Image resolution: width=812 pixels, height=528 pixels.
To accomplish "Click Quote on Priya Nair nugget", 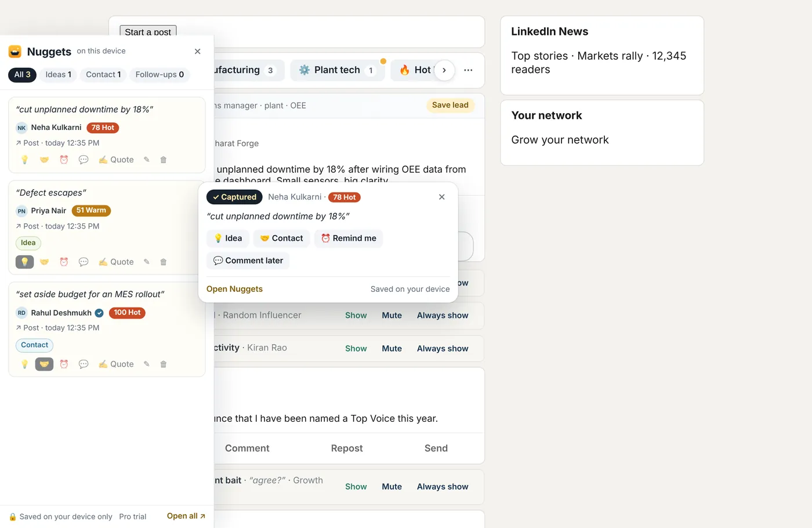I will click(116, 262).
